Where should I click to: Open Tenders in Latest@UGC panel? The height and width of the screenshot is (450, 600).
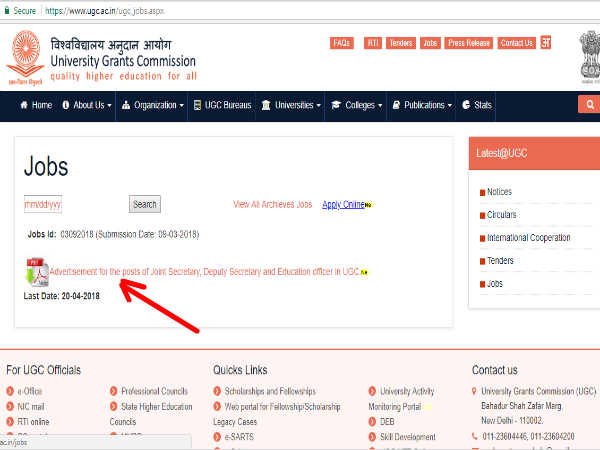pos(500,261)
